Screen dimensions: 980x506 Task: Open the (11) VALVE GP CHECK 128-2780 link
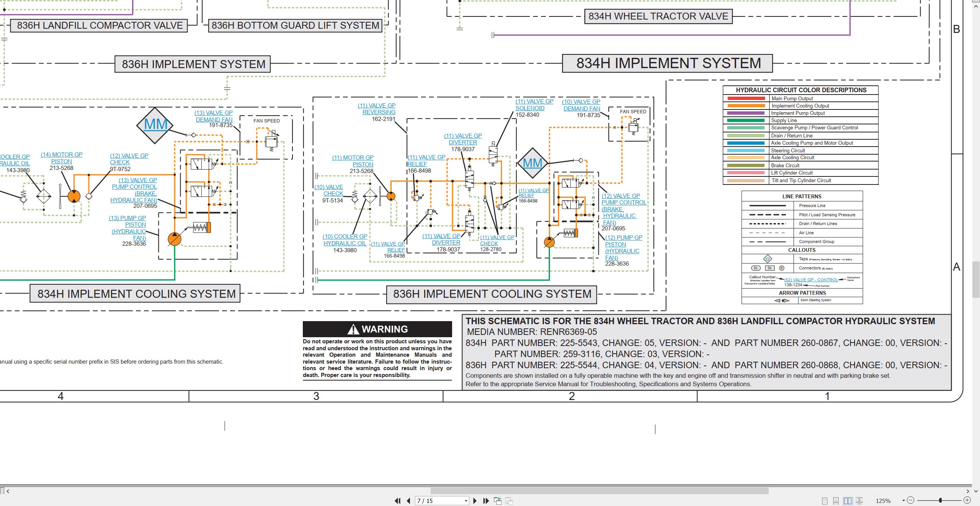click(x=497, y=240)
